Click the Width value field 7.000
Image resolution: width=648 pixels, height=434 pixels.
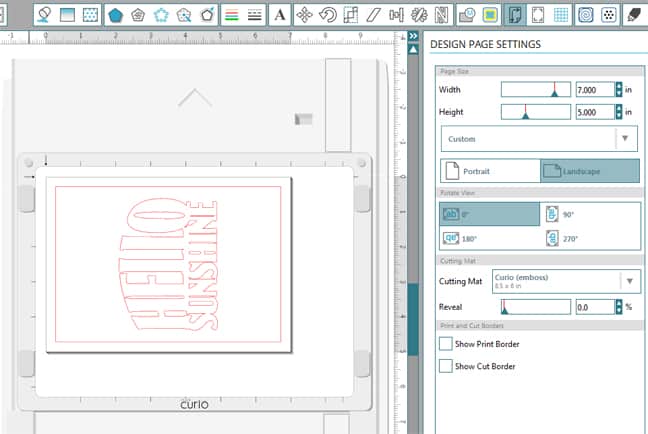click(595, 90)
